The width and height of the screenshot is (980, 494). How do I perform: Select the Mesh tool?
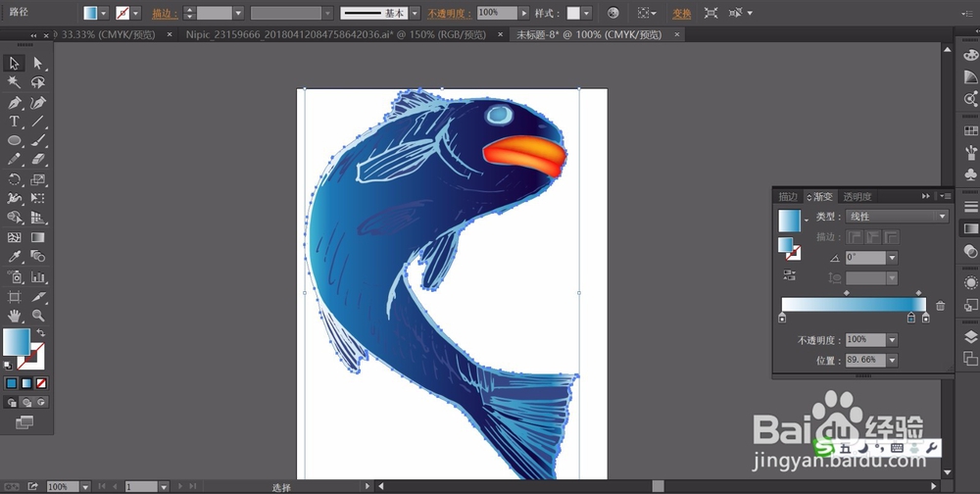tap(14, 237)
